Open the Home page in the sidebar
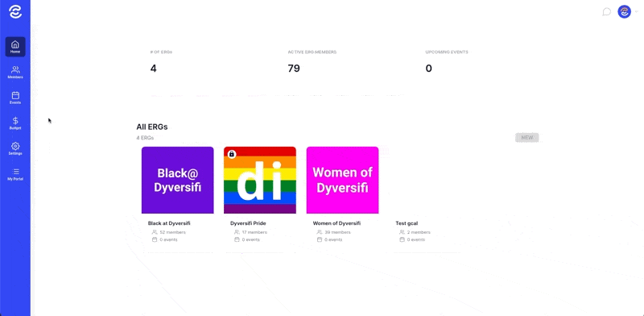Viewport: 644px width, 316px height. (x=15, y=47)
